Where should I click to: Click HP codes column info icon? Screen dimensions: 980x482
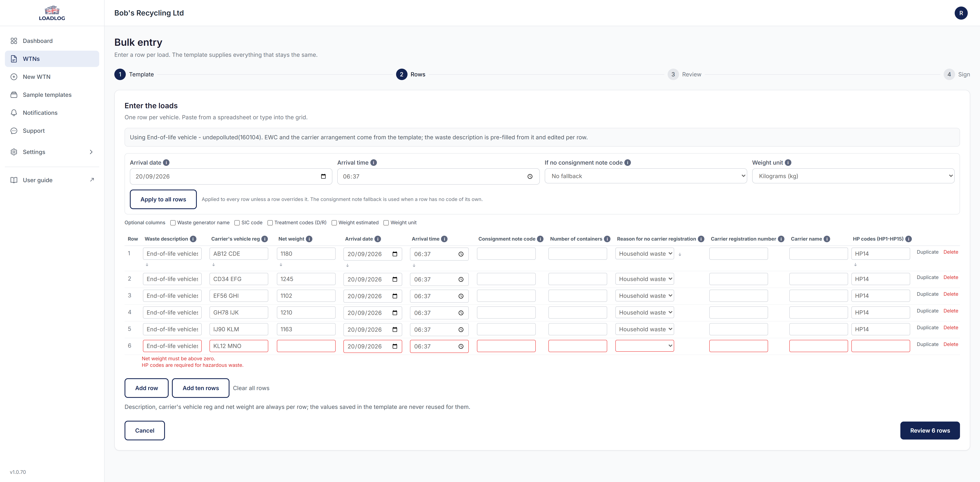[x=909, y=239]
